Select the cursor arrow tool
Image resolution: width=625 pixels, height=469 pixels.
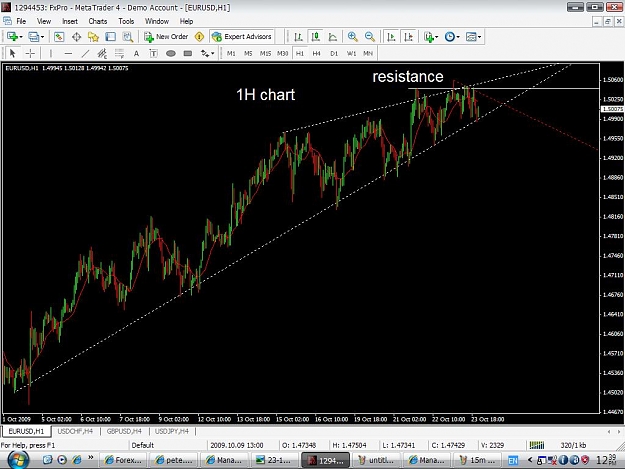tap(12, 53)
